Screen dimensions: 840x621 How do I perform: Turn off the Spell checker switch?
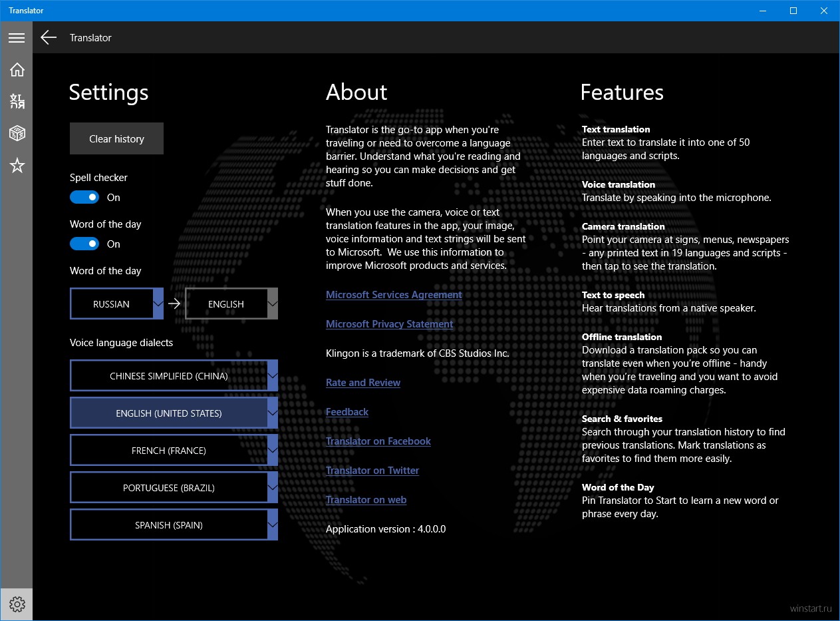[84, 197]
